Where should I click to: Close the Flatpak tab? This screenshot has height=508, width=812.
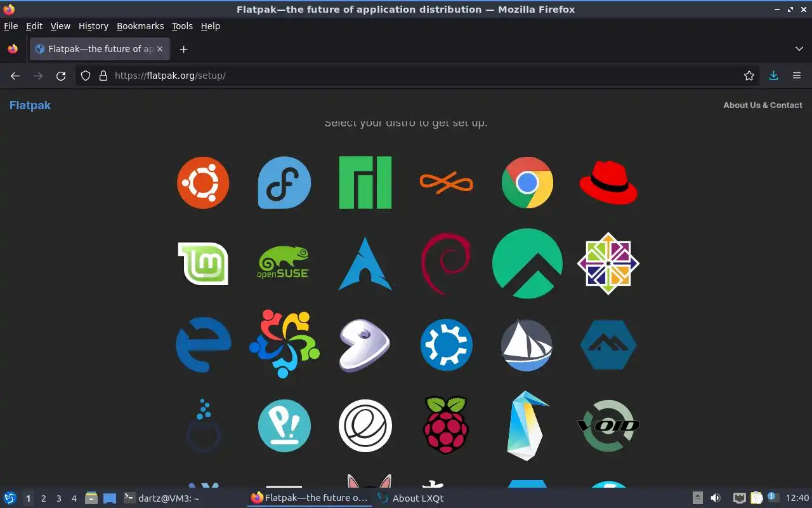click(x=160, y=49)
